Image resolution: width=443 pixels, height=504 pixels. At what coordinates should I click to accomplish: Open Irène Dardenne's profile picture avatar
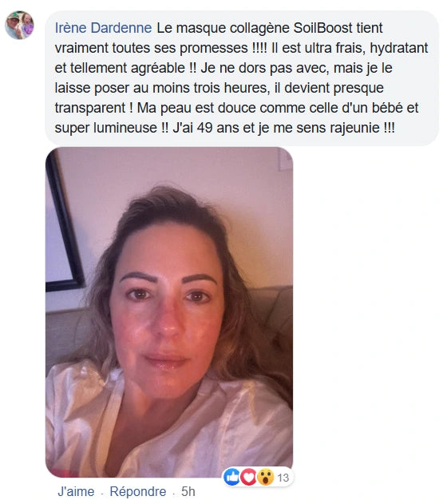[x=19, y=25]
